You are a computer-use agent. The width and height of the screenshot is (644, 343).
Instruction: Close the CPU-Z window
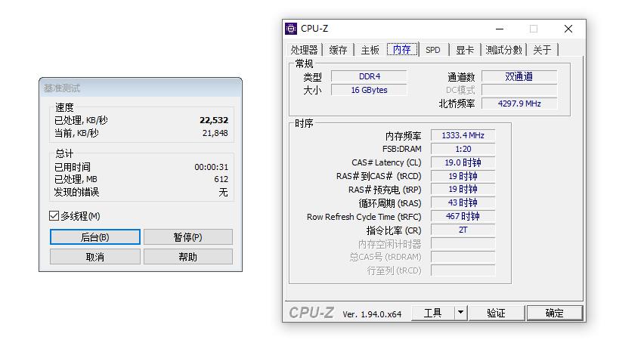568,29
